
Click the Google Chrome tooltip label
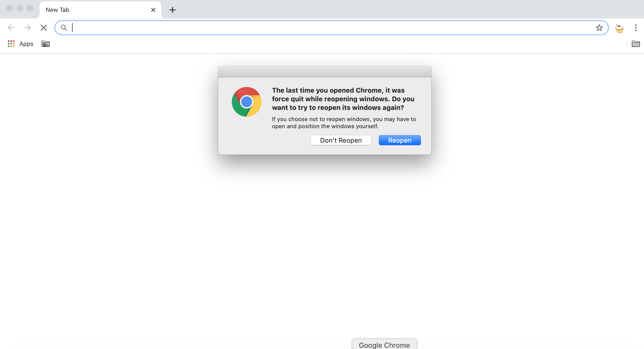(x=384, y=345)
